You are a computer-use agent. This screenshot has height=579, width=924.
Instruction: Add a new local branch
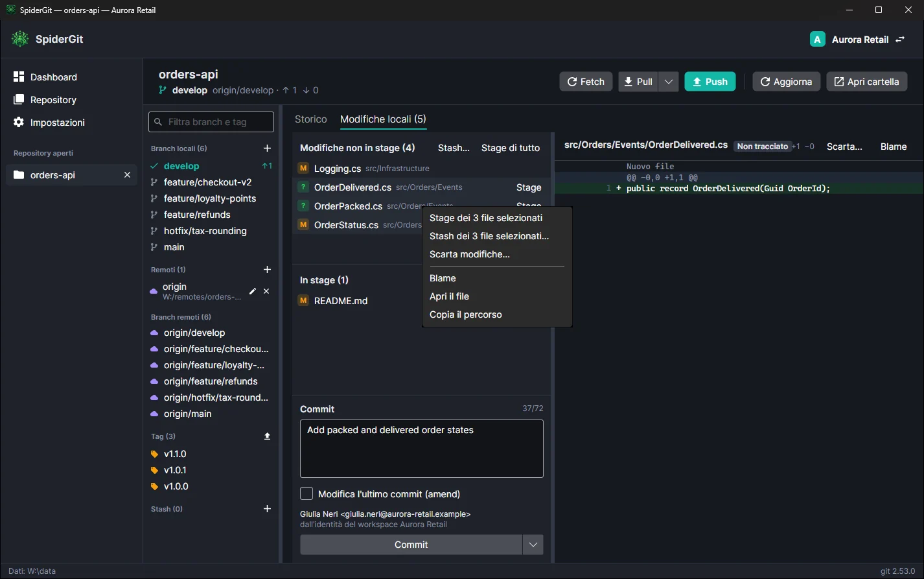click(x=267, y=148)
